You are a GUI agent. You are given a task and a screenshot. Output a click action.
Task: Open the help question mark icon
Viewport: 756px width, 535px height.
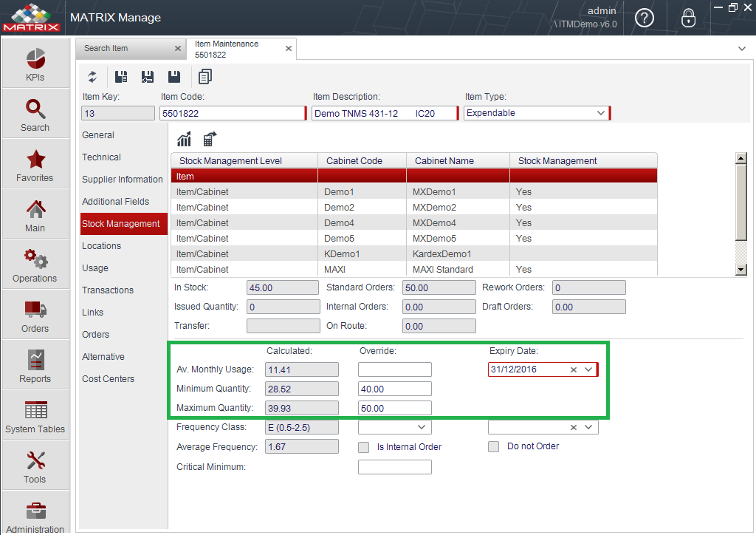pyautogui.click(x=644, y=18)
